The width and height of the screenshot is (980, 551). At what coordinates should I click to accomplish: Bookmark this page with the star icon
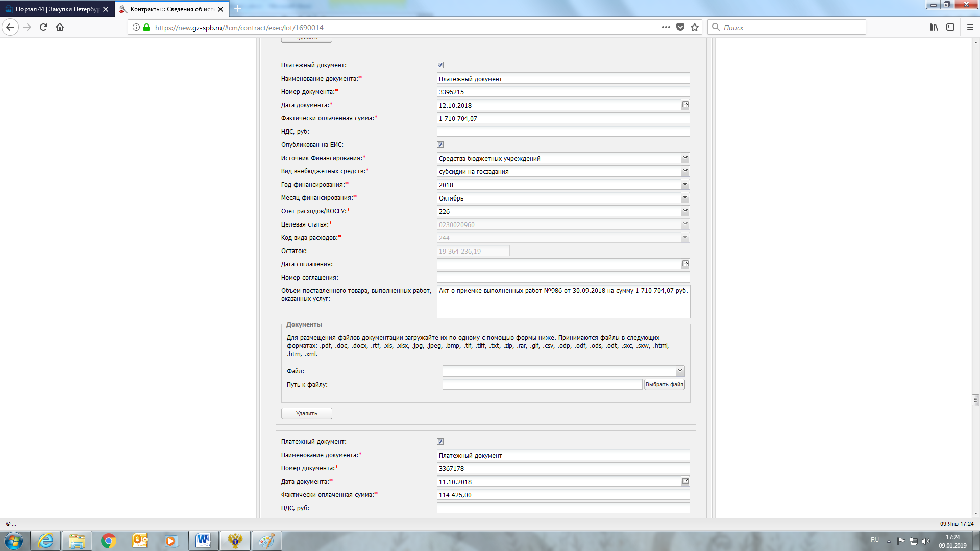pyautogui.click(x=695, y=27)
